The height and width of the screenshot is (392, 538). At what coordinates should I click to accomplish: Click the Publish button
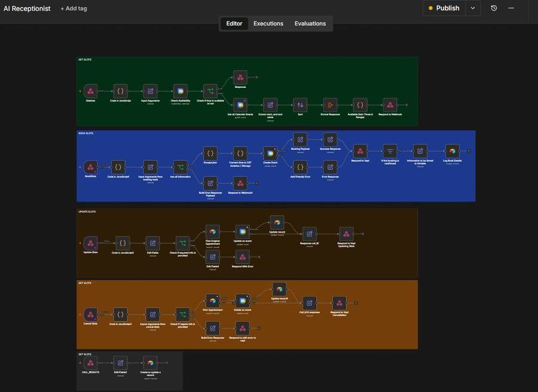click(444, 8)
